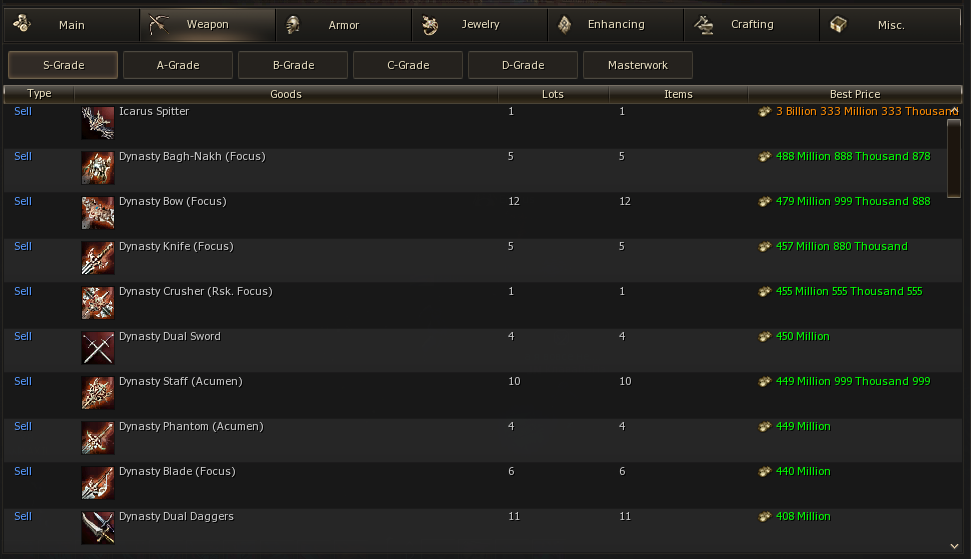Open the Crafting tab
The width and height of the screenshot is (971, 559).
pos(751,25)
